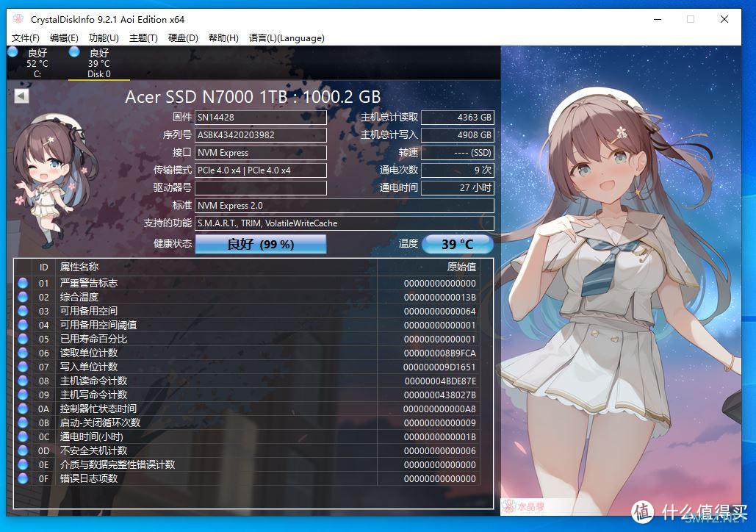Select the 错误日志项数 attribute name
The image size is (756, 532).
point(89,479)
